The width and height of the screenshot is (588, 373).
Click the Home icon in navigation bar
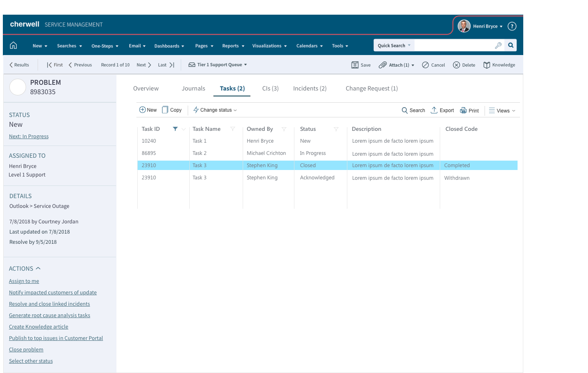pos(13,45)
